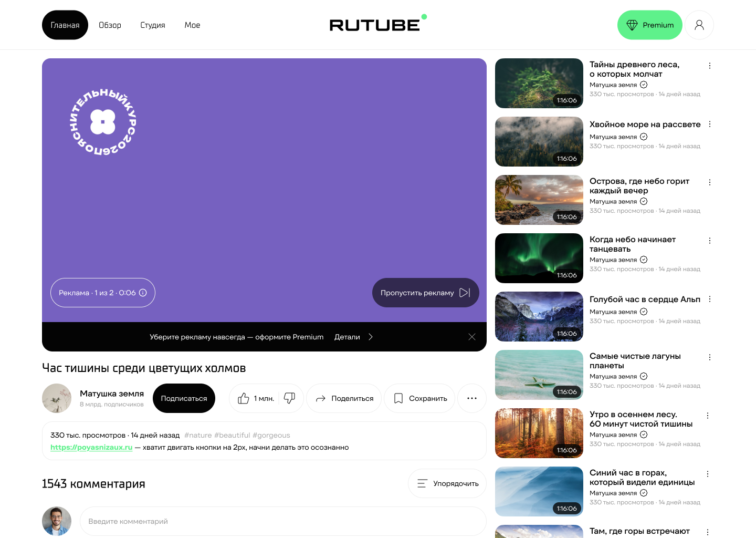Image resolution: width=756 pixels, height=538 pixels.
Task: Open title Там, где горы встречают
Action: [639, 531]
